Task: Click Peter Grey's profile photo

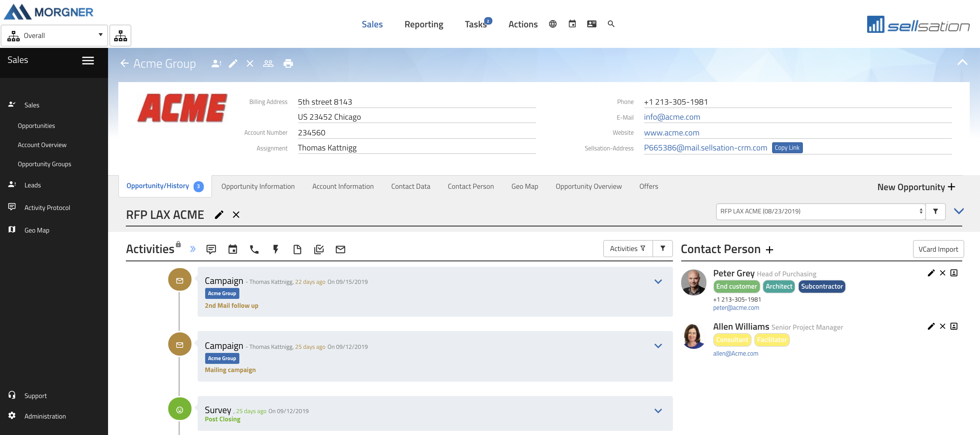Action: [x=693, y=282]
